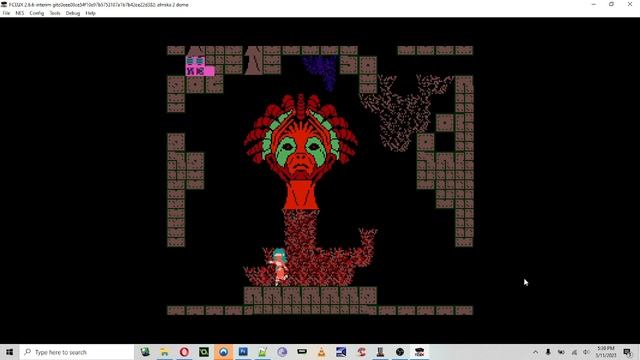
Task: Open the Debug menu
Action: click(73, 13)
